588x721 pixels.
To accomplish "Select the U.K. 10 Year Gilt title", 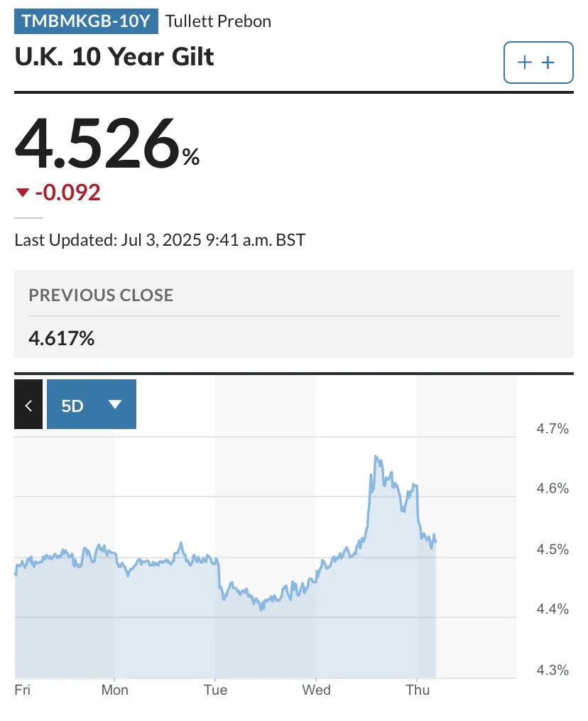I will point(114,56).
